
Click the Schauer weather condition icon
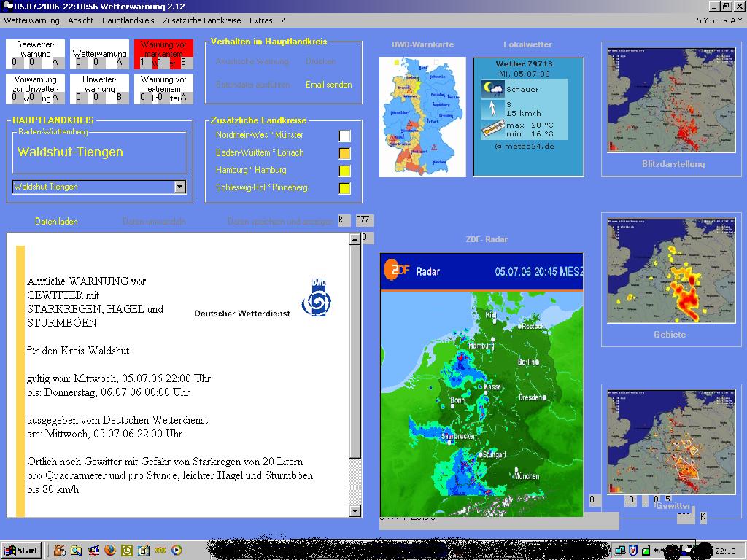(x=493, y=89)
